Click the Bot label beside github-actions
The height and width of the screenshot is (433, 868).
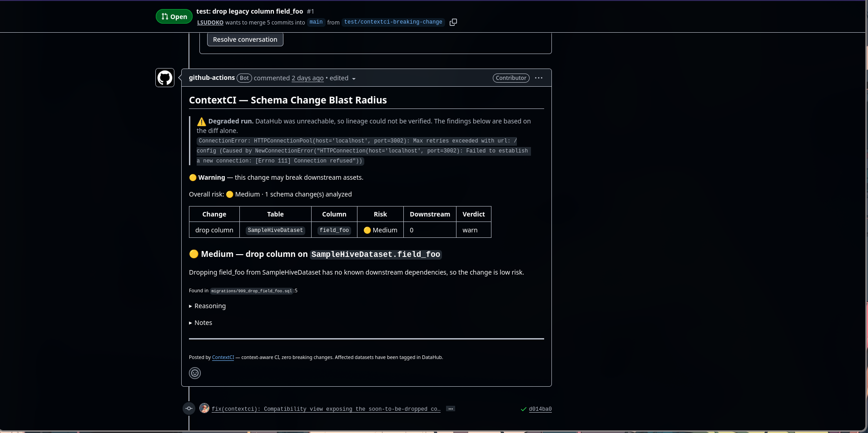pyautogui.click(x=244, y=78)
